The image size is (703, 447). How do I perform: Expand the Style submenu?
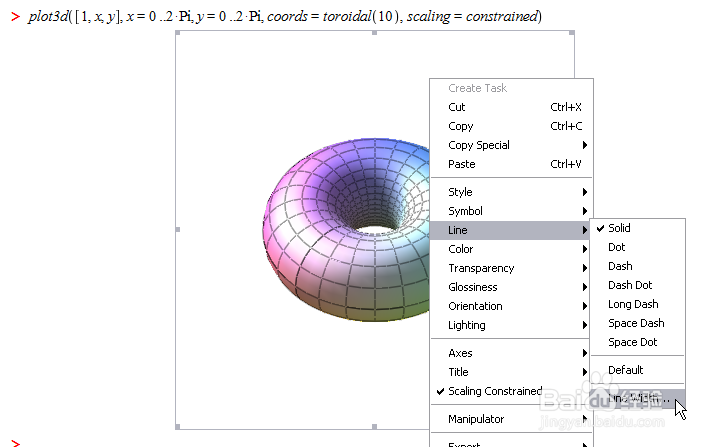tap(460, 192)
